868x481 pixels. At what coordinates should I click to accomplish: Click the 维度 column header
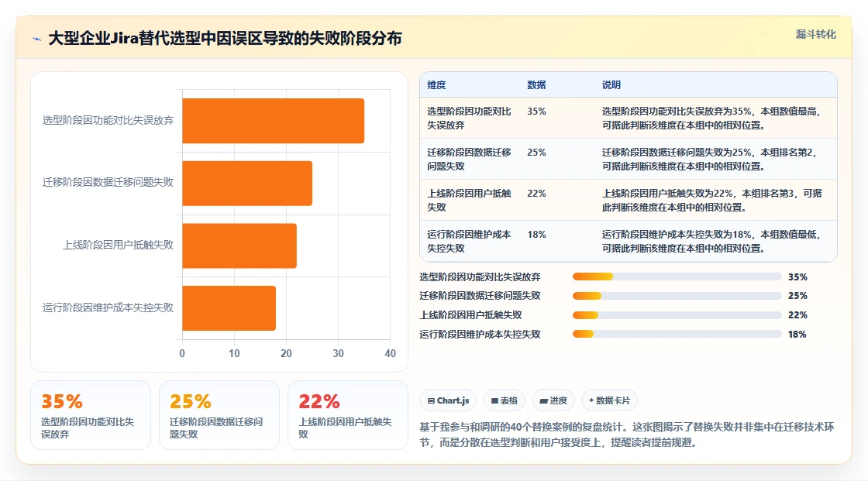coord(436,84)
